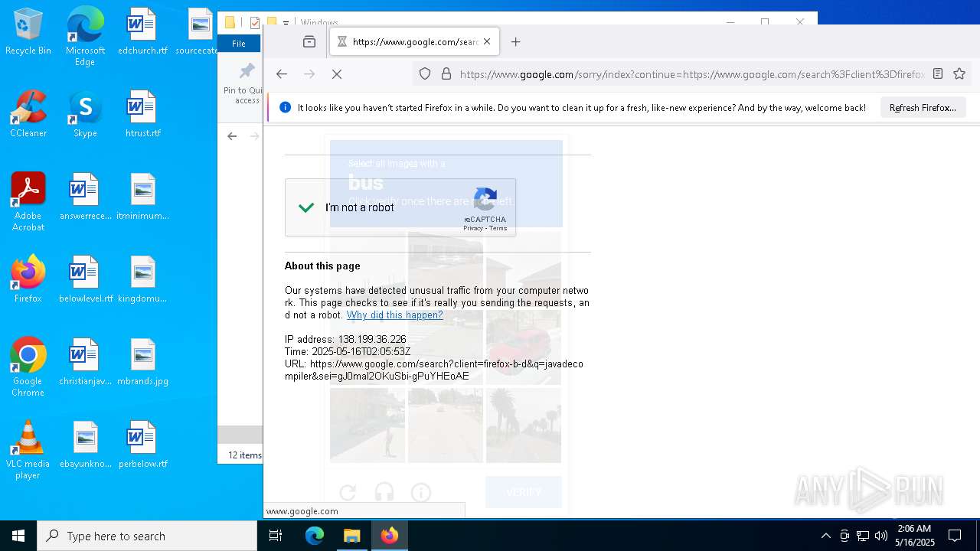Viewport: 980px width, 551px height.
Task: Go back in File Explorer window
Action: click(232, 136)
